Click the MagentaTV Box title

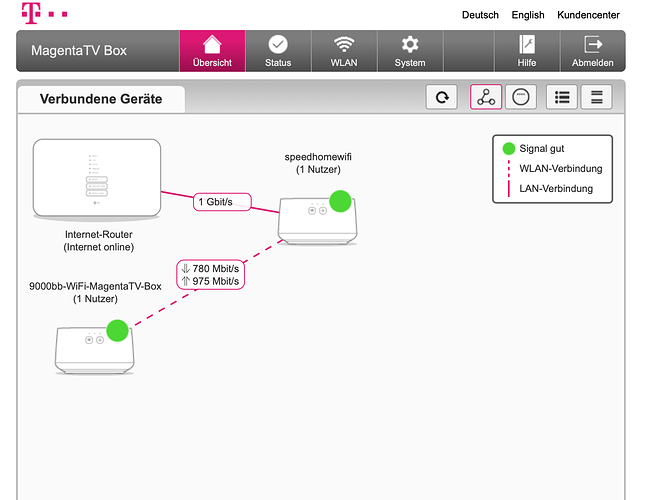tap(79, 50)
